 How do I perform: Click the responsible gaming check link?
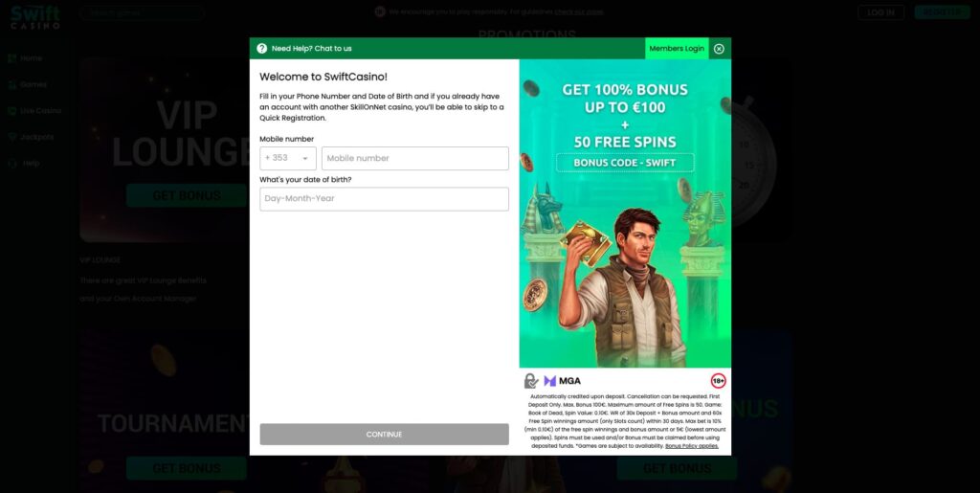tap(579, 11)
